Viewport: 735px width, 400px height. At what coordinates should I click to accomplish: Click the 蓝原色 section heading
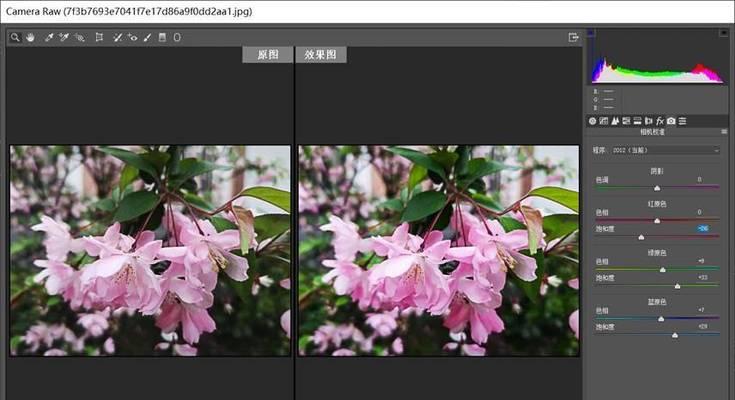click(657, 302)
